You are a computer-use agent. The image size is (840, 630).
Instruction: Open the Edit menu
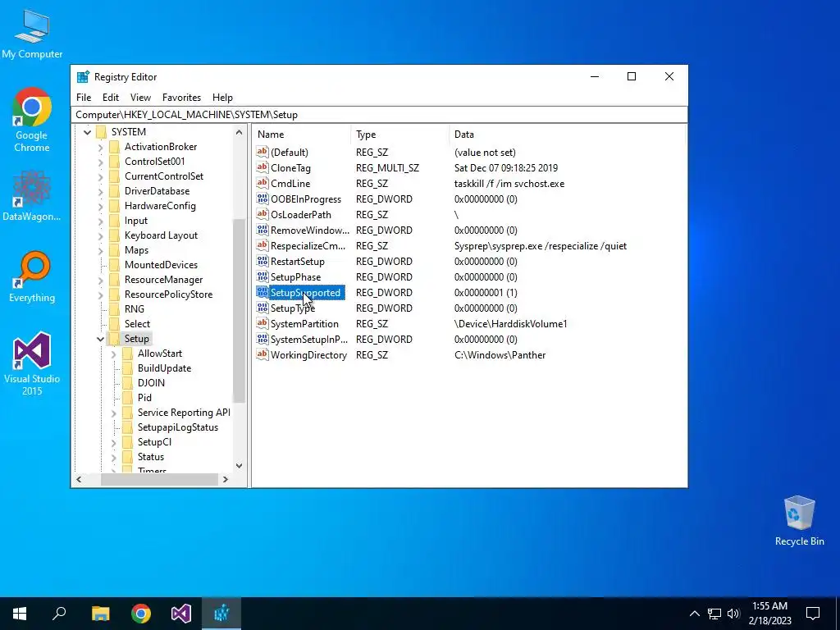click(x=111, y=98)
